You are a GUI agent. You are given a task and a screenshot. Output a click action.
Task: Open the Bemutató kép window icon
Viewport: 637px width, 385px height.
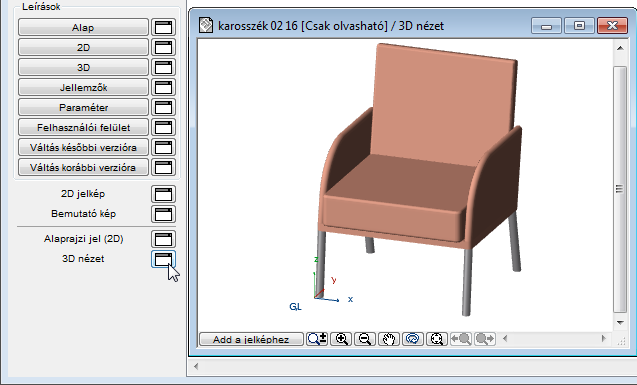coord(164,214)
